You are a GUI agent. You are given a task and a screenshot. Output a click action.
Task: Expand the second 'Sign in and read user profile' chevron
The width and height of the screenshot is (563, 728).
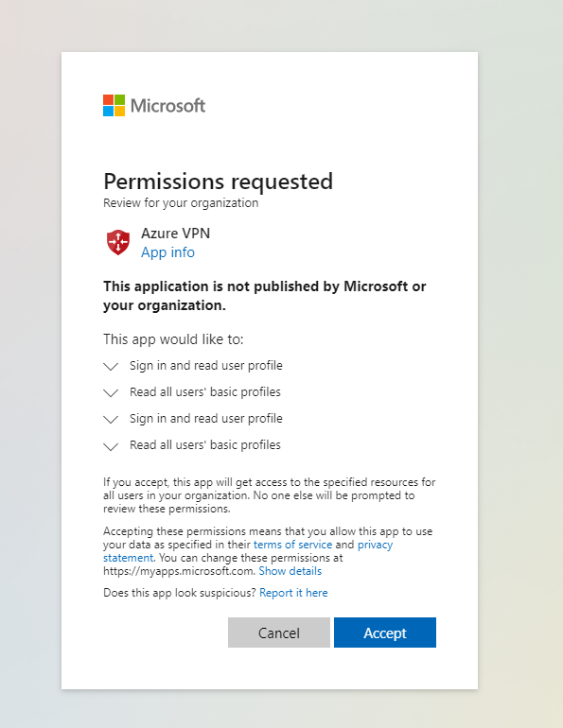click(111, 420)
